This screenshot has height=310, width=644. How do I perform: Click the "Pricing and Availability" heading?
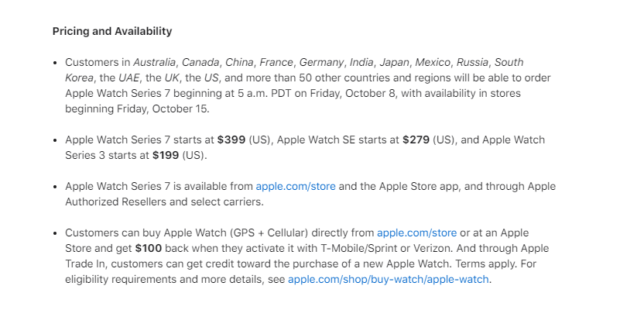[112, 32]
